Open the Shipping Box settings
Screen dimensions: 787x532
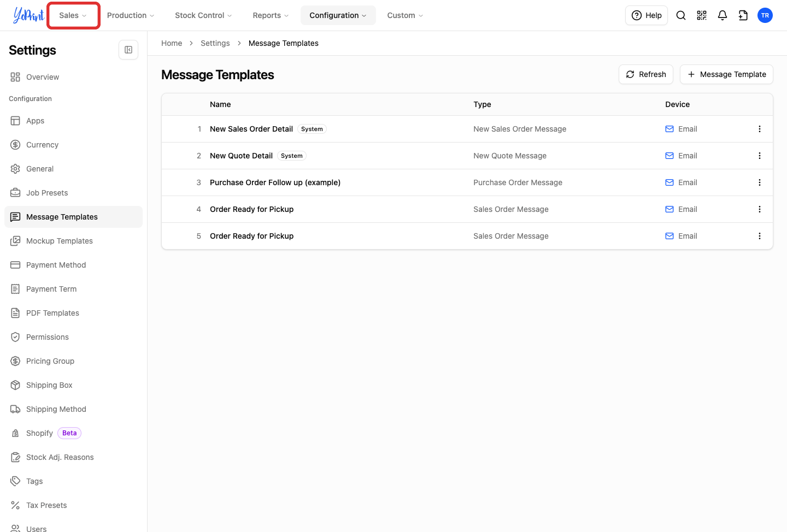pyautogui.click(x=73, y=385)
